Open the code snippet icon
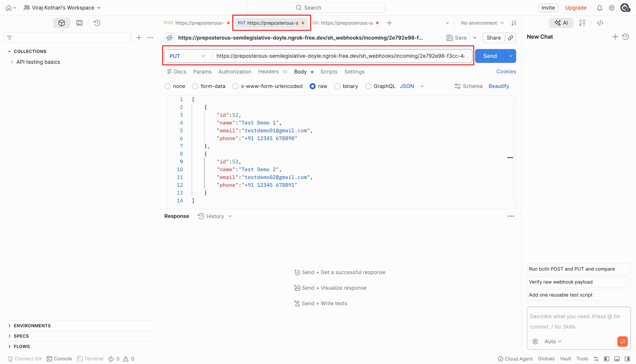The image size is (636, 364). [x=600, y=23]
